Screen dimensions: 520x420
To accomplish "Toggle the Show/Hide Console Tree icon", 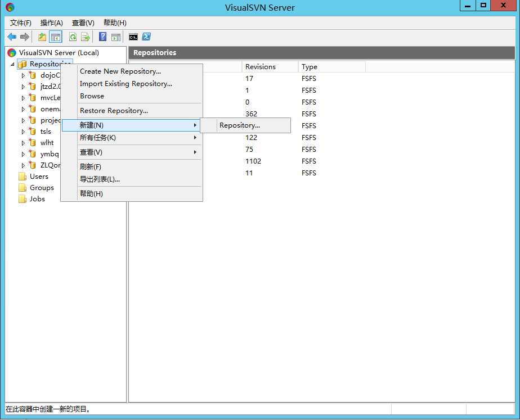I will coord(55,37).
